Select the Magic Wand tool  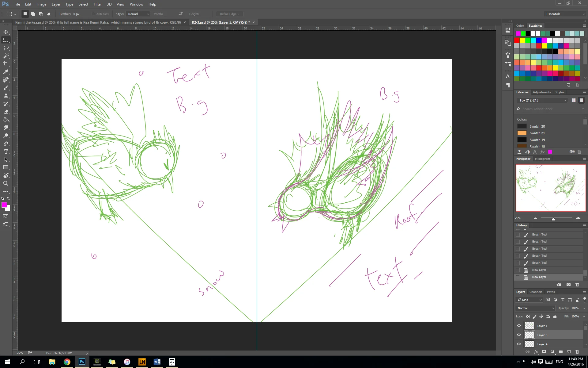coord(6,56)
